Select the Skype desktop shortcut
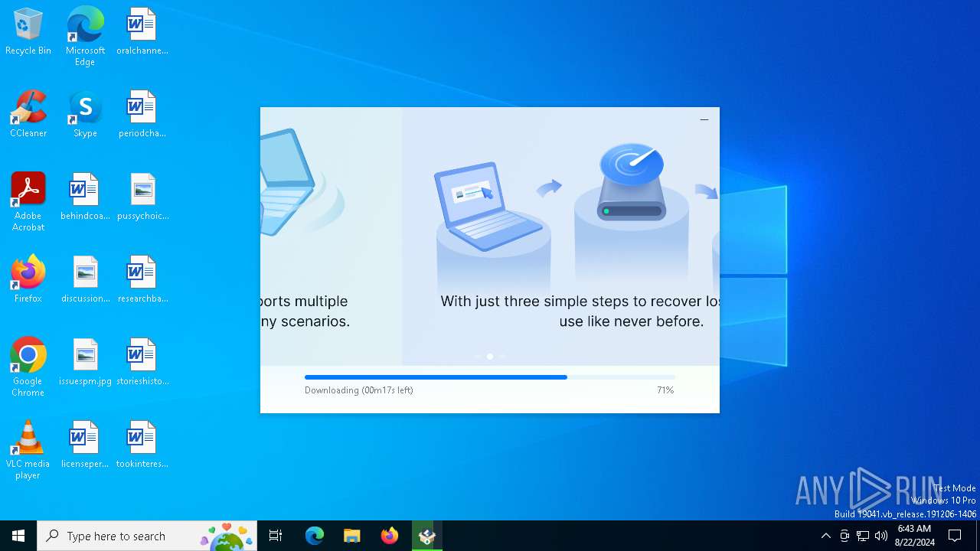Image resolution: width=980 pixels, height=551 pixels. click(x=85, y=115)
